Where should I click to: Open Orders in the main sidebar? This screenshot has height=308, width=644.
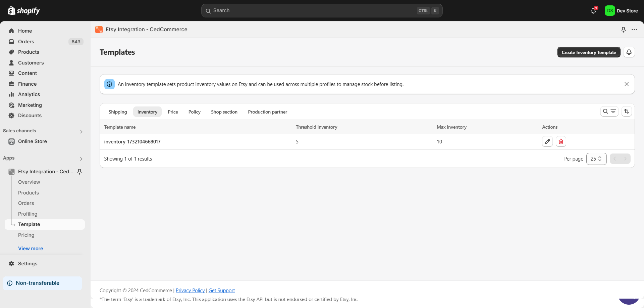26,42
